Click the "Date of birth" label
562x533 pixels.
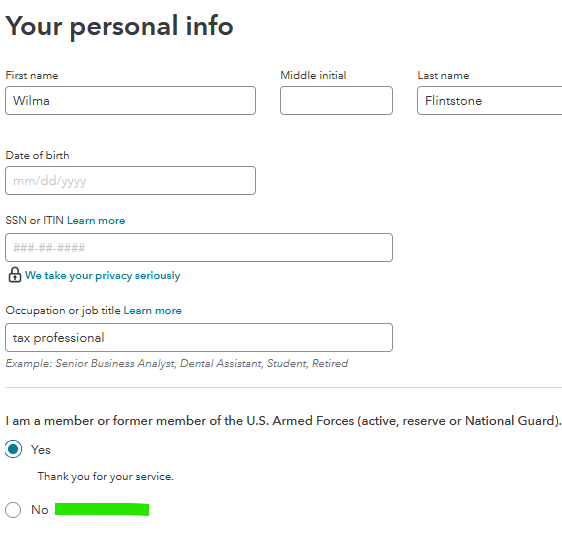[x=37, y=155]
